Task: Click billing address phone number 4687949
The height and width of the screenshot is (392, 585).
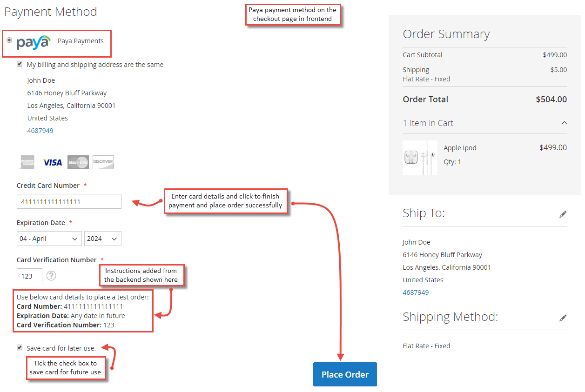Action: point(40,131)
